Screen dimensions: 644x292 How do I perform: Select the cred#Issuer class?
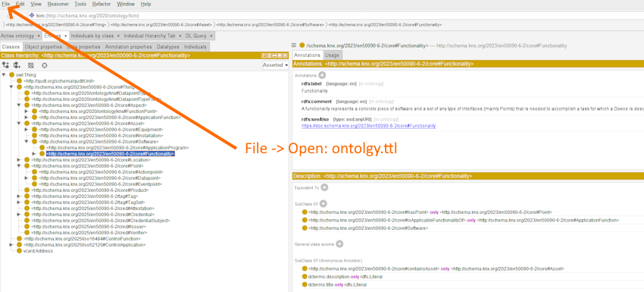coord(89,226)
